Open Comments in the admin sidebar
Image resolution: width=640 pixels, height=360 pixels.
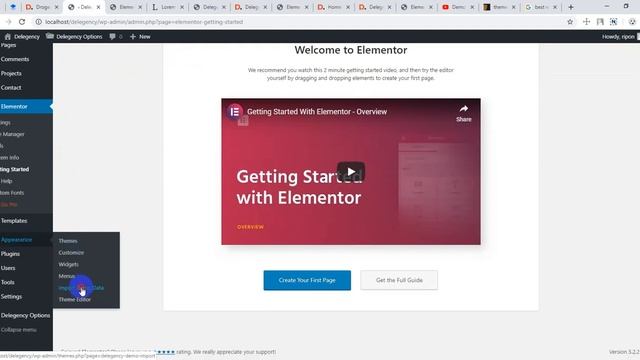point(15,59)
